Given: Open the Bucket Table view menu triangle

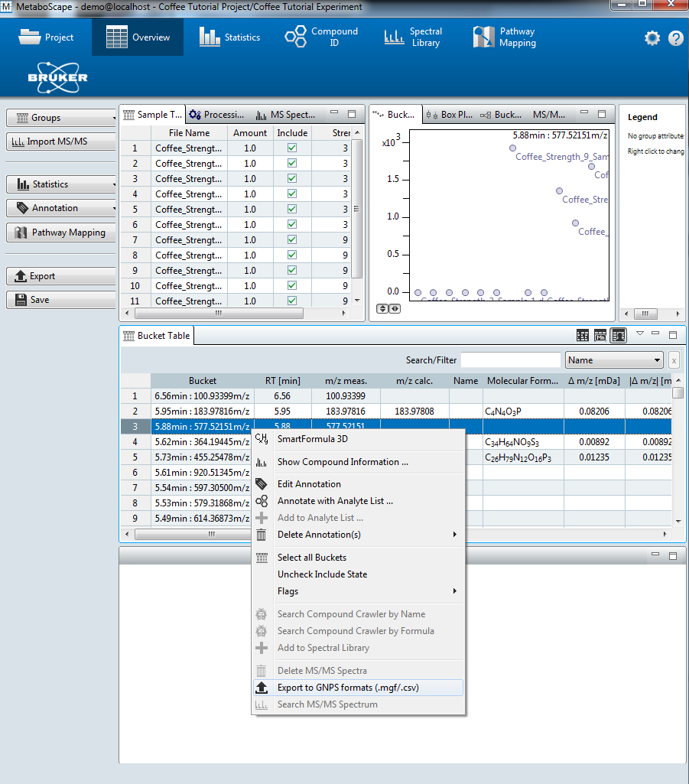Looking at the screenshot, I should click(639, 333).
